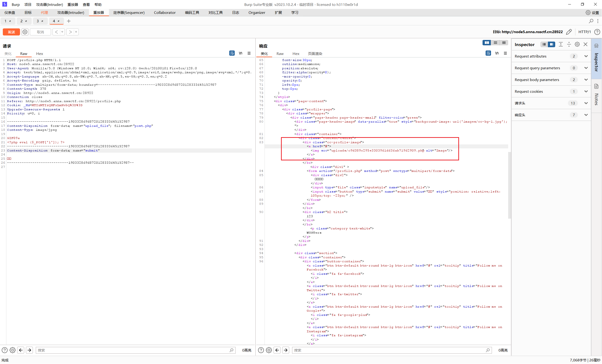Open the 帮助 help menu

(x=98, y=4)
